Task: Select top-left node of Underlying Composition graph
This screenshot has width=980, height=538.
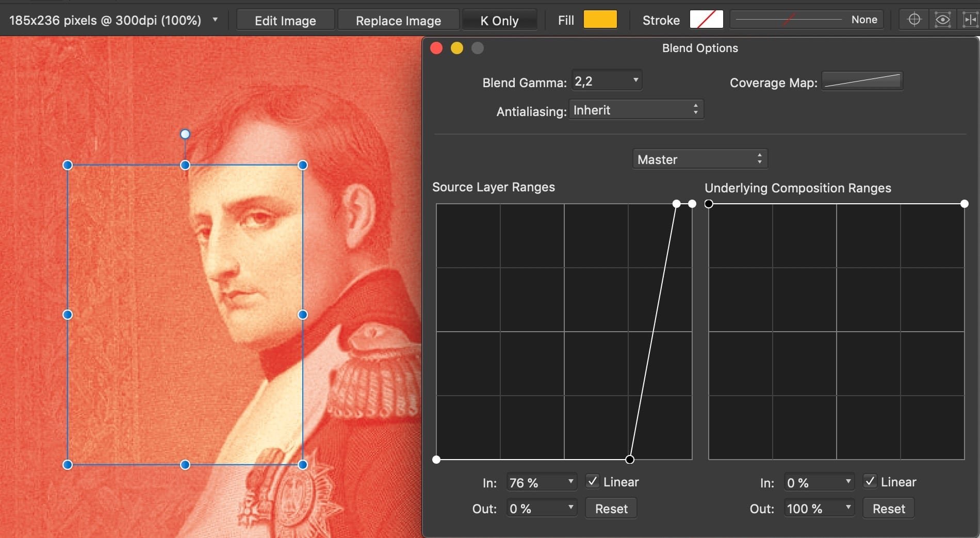Action: (x=709, y=204)
